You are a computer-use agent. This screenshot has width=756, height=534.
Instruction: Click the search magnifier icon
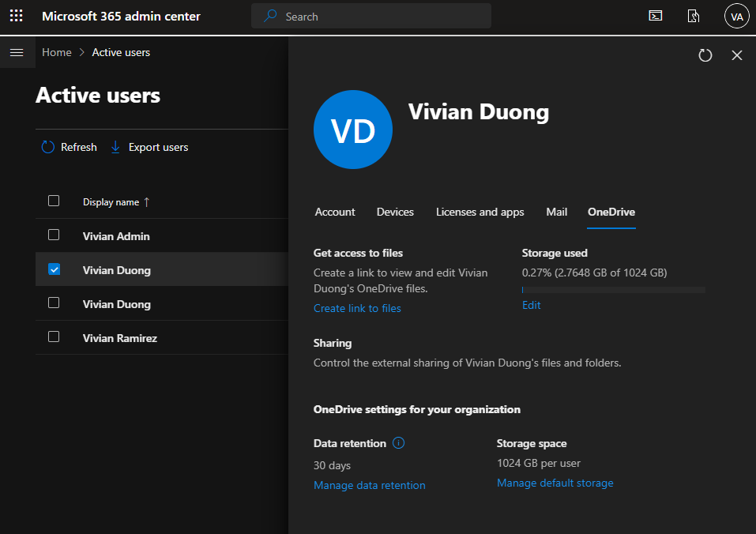click(x=270, y=16)
